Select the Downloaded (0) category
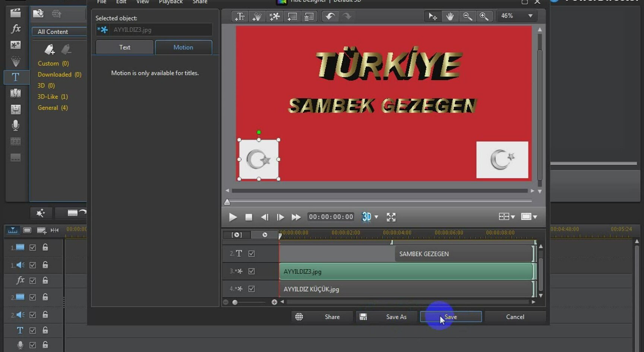This screenshot has height=352, width=644. [59, 74]
